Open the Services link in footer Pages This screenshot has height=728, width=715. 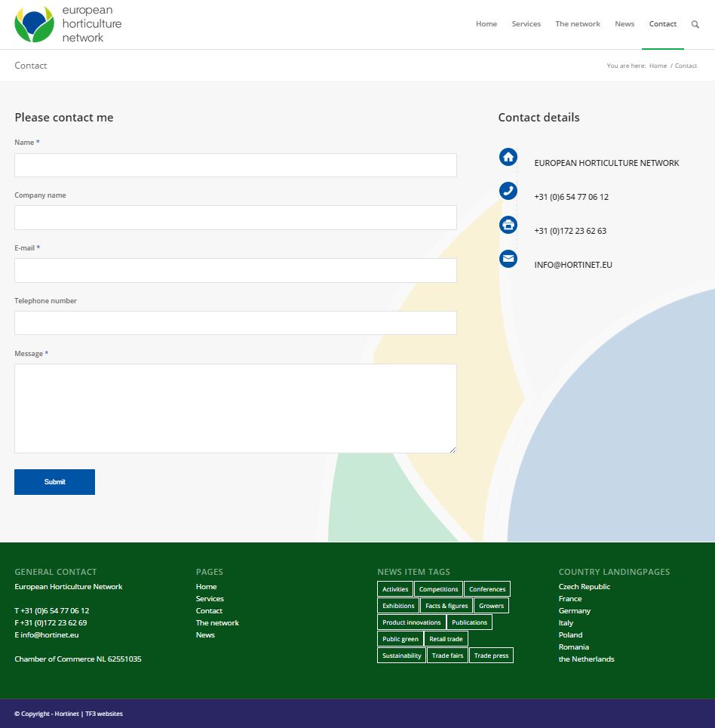(210, 598)
